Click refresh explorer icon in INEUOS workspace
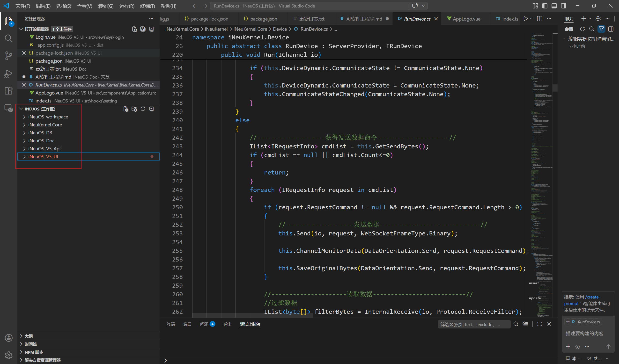 coord(143,109)
